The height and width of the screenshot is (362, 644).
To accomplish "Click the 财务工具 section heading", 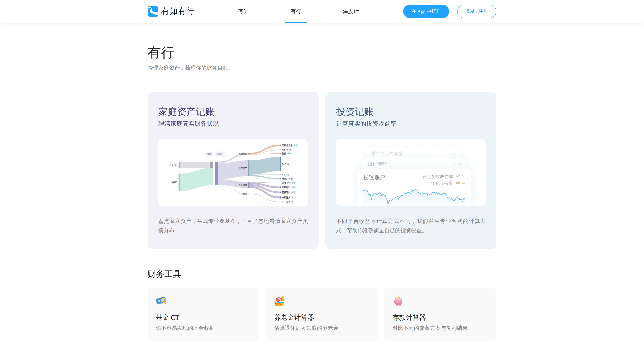I will 164,274.
